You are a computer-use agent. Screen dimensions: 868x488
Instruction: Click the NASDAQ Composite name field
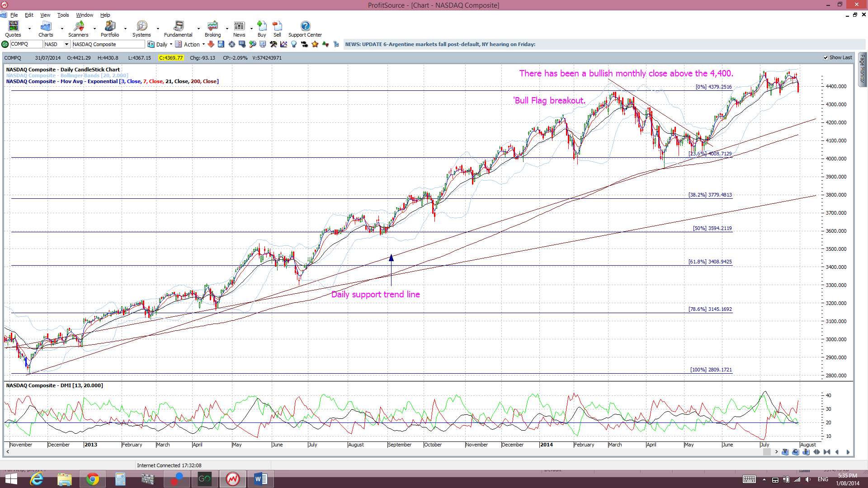point(108,44)
